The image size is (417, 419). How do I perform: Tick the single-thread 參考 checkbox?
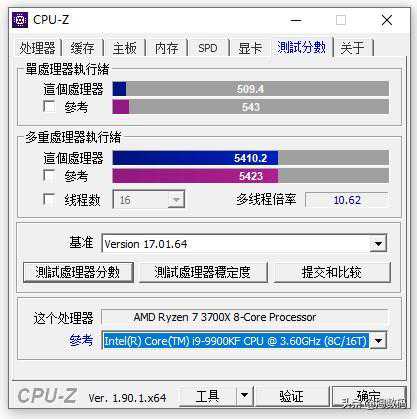click(49, 107)
